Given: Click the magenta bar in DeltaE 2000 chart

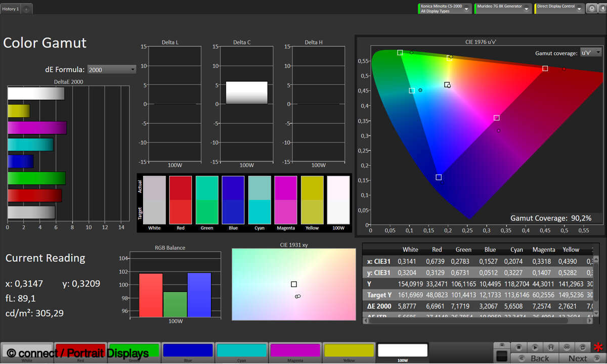Looking at the screenshot, I should [x=37, y=128].
